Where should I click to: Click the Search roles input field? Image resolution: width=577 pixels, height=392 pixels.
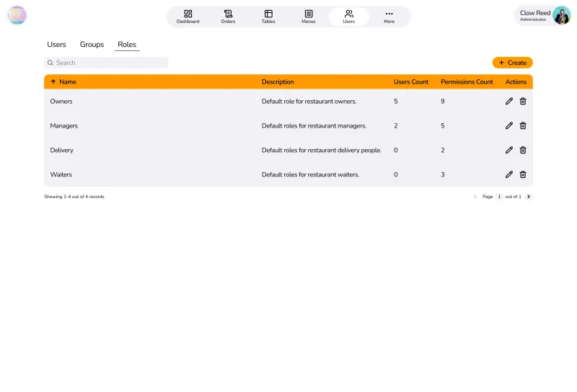[x=108, y=63]
